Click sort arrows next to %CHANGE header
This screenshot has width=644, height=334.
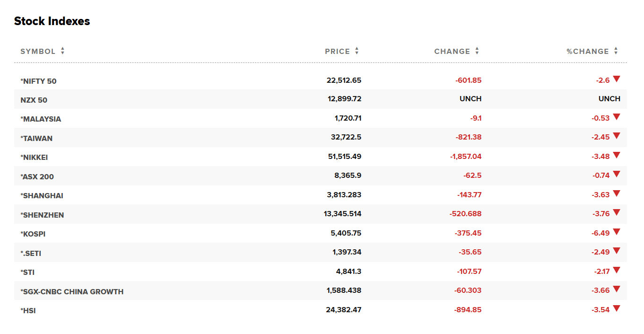click(x=616, y=51)
